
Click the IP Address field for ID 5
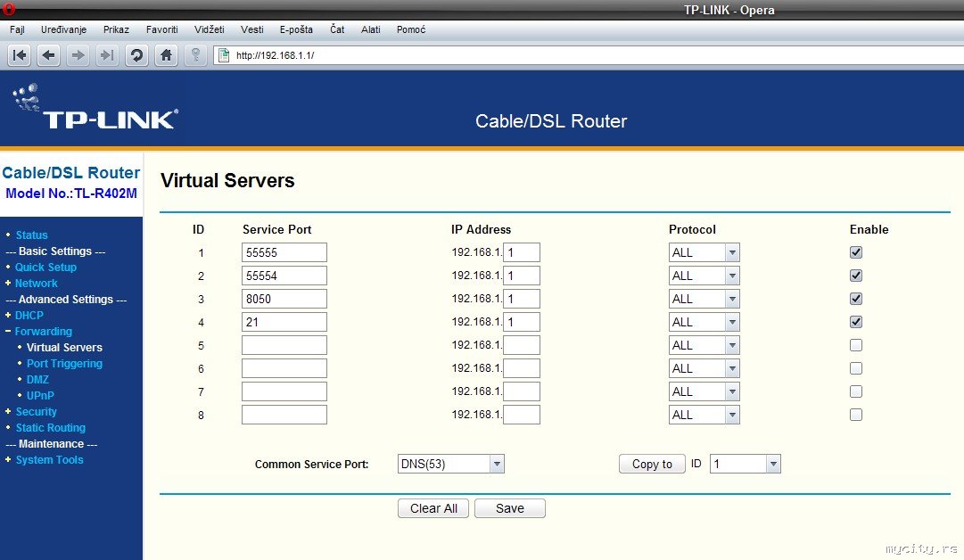pos(522,345)
